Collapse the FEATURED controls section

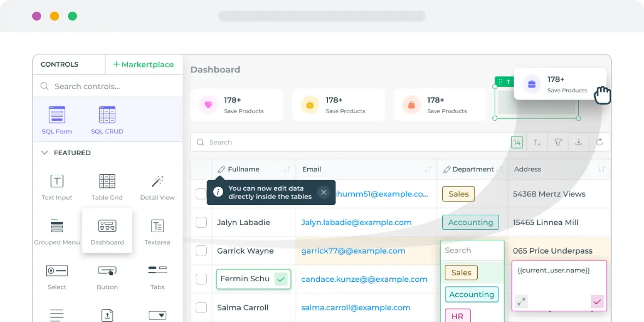coord(44,153)
